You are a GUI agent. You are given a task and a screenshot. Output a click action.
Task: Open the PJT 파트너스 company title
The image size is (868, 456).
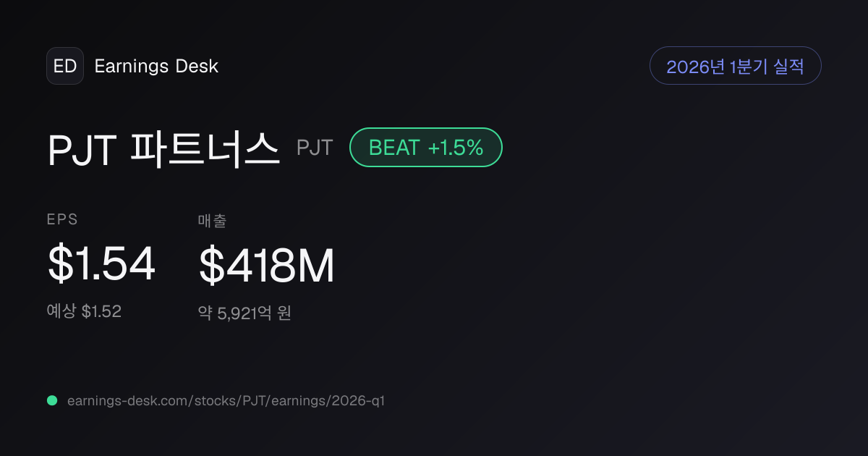(163, 149)
